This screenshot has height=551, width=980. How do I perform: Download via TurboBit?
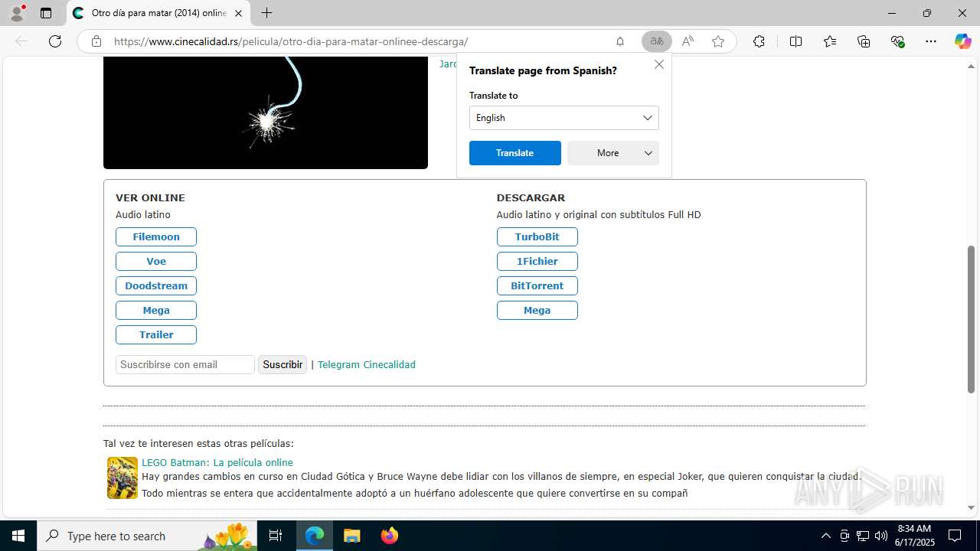[537, 236]
